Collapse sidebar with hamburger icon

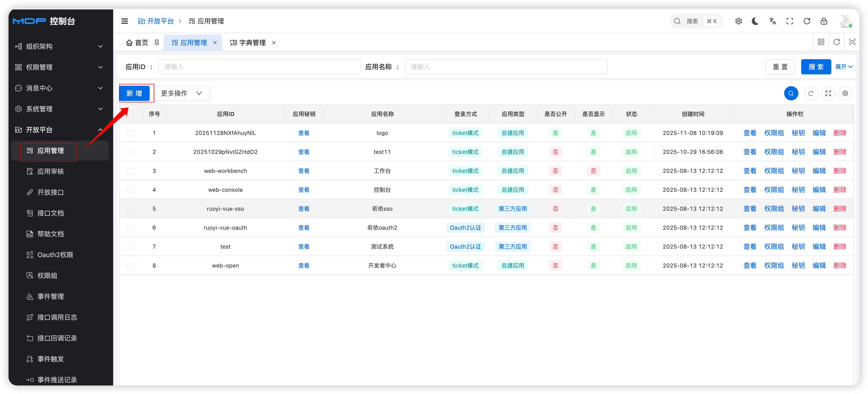pos(125,21)
